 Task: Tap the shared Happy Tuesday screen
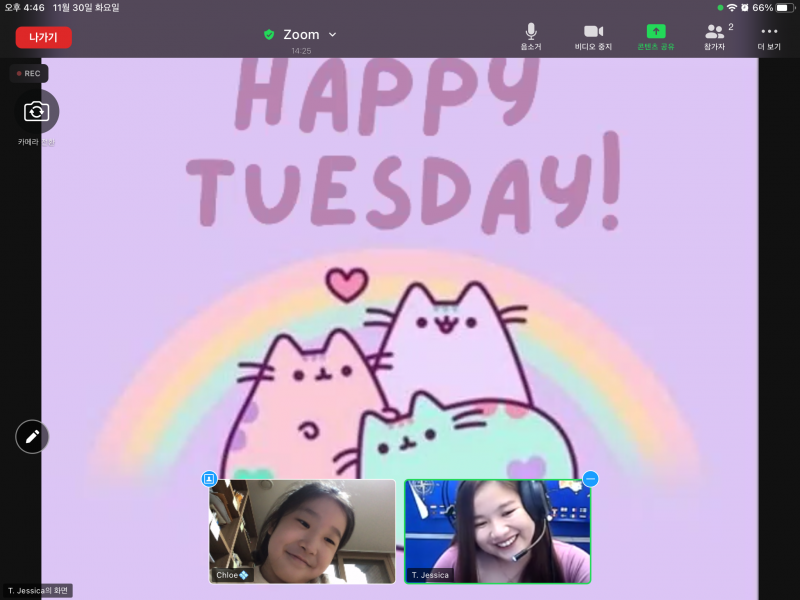coord(400,250)
